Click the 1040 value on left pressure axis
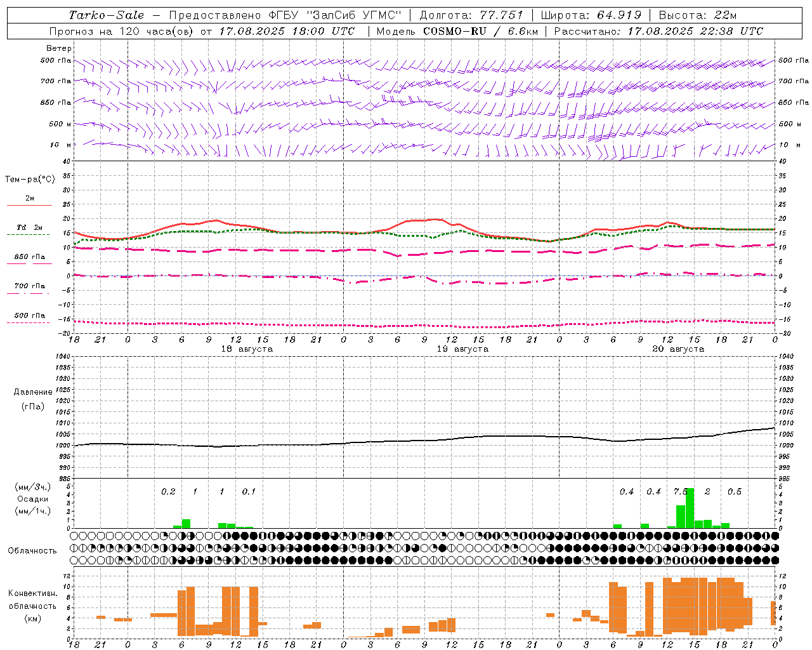 (63, 357)
